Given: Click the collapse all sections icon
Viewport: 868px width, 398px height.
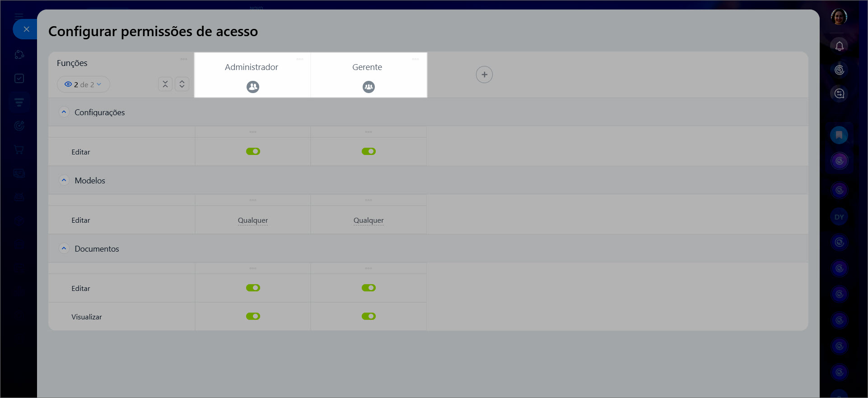Looking at the screenshot, I should click(165, 84).
